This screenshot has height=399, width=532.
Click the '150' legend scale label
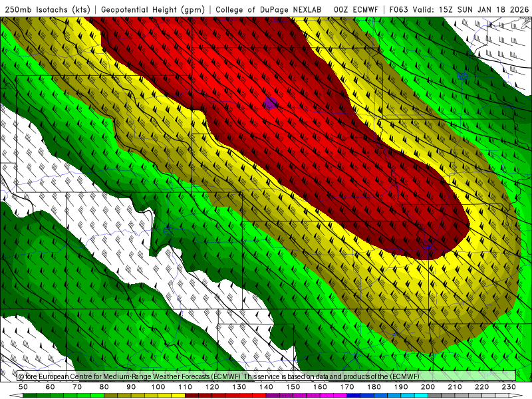pyautogui.click(x=293, y=387)
